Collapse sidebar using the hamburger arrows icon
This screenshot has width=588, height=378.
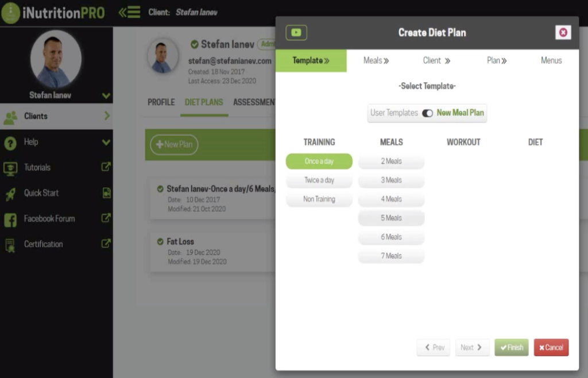[129, 12]
